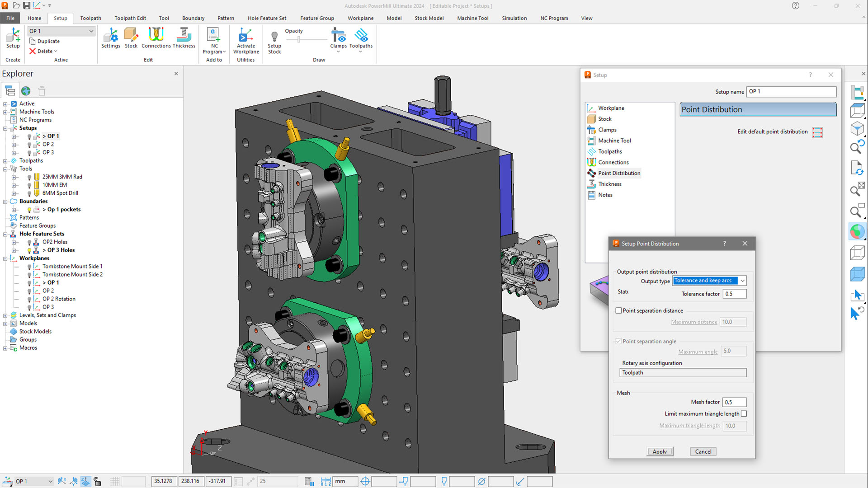Click Edit default point distribution icon
The width and height of the screenshot is (868, 488).
(x=817, y=132)
